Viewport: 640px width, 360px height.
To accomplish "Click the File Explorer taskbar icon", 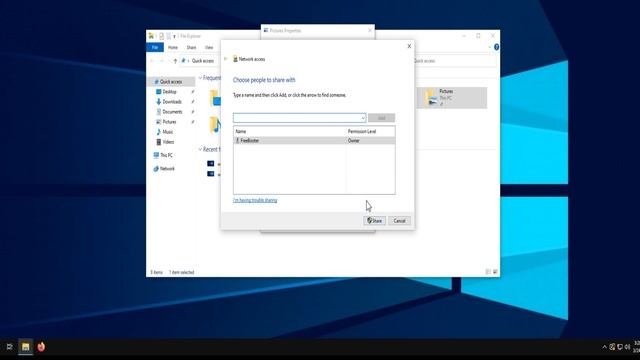I will pos(25,347).
